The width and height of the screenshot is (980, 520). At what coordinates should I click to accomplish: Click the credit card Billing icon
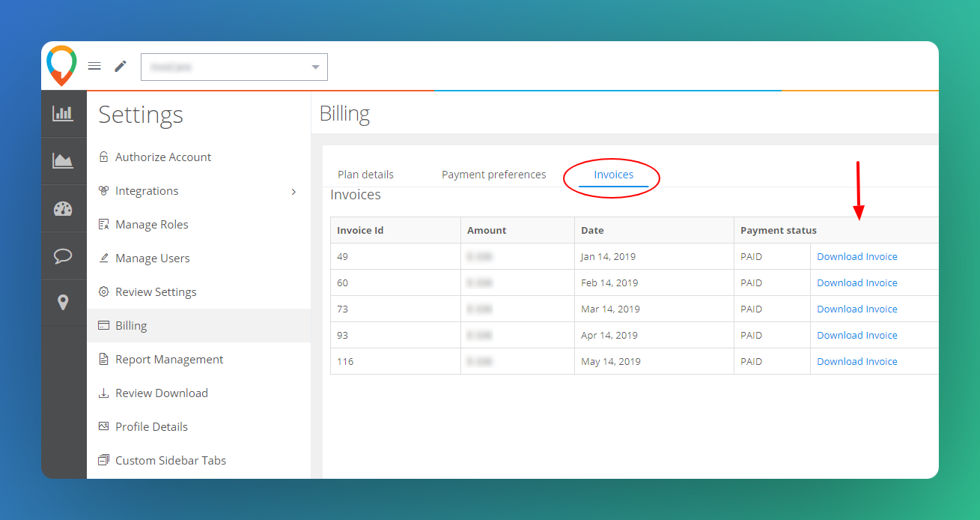click(104, 325)
